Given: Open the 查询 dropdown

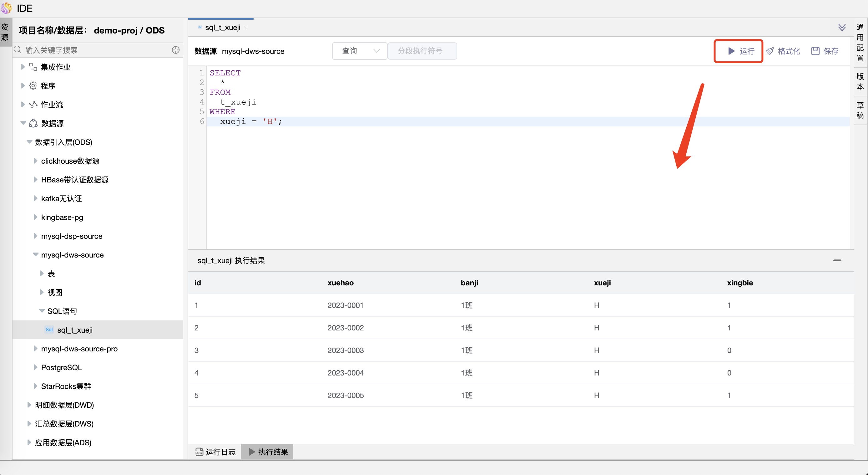Looking at the screenshot, I should (x=359, y=51).
